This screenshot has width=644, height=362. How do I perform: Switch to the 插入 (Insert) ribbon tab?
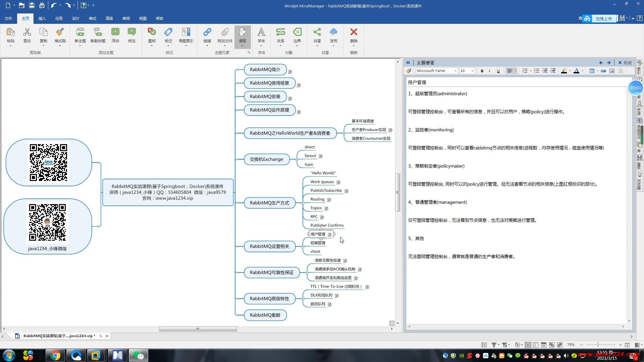42,18
